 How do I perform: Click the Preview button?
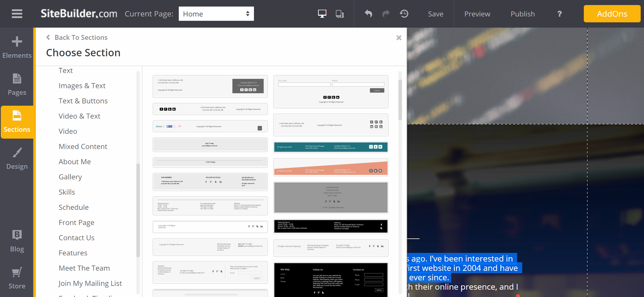(x=477, y=14)
